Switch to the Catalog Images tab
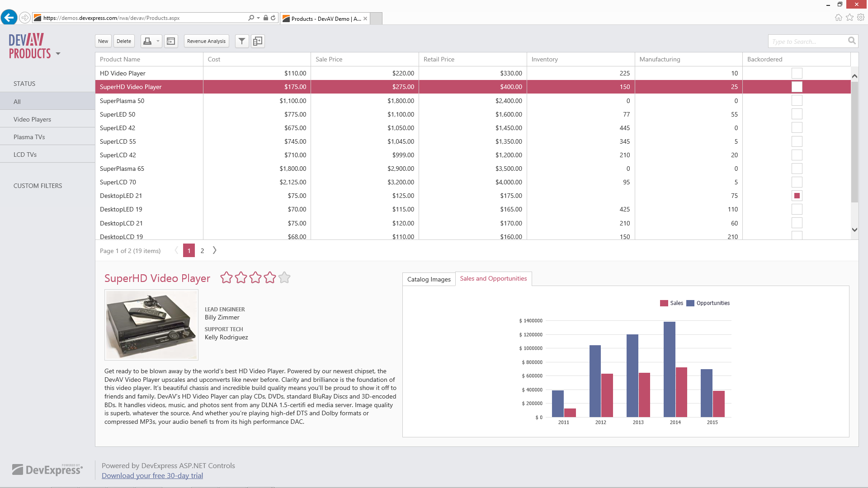Viewport: 868px width, 488px height. pyautogui.click(x=429, y=279)
